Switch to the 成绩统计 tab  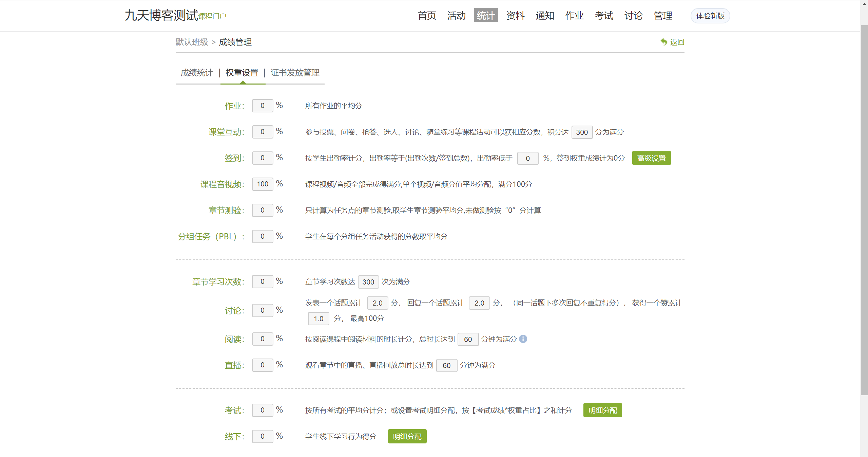point(197,73)
